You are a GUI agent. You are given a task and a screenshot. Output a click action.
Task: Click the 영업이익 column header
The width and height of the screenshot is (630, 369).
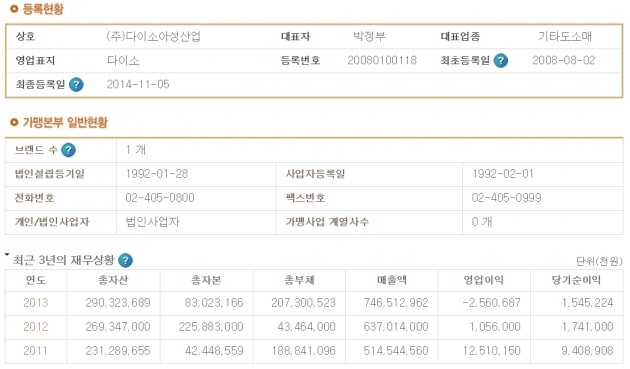pyautogui.click(x=484, y=280)
